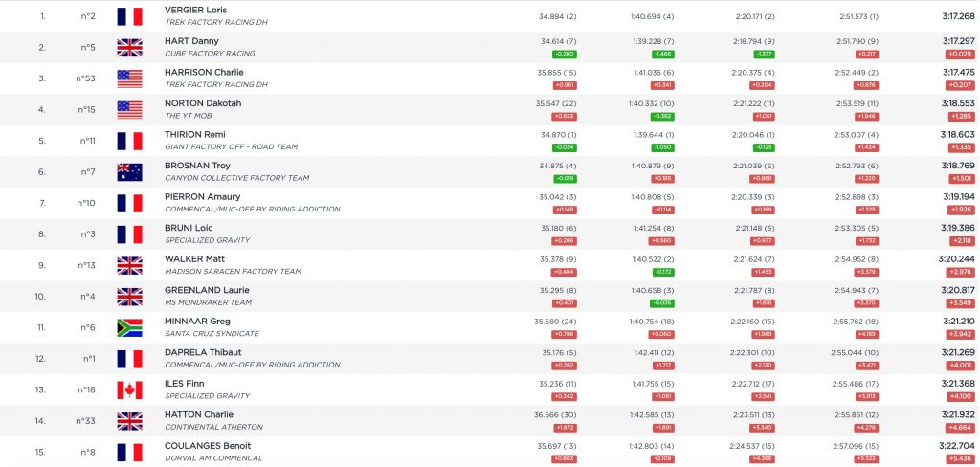Open rider name THIRION Remi
The image size is (980, 467).
(x=194, y=134)
